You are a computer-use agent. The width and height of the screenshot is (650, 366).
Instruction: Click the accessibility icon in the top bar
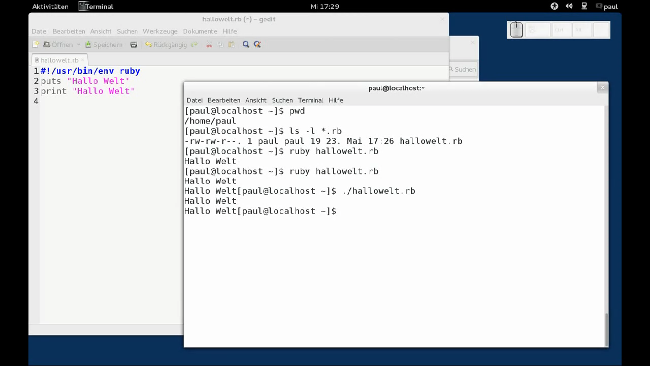[554, 6]
